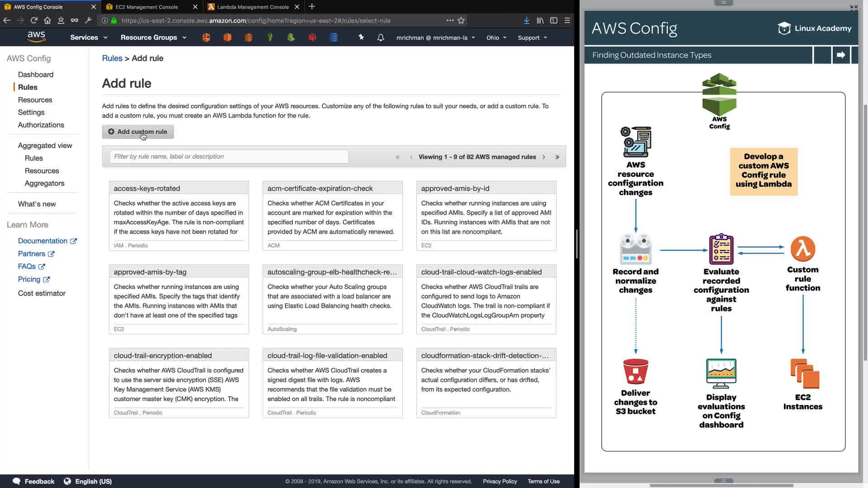Screen dimensions: 868x488
Task: Reload the page using the browser refresh icon
Action: pos(34,20)
